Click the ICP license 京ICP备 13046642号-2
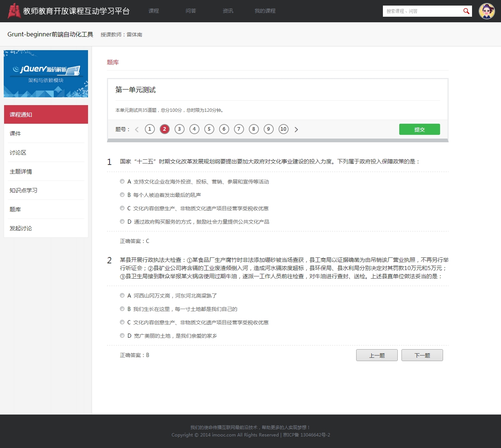501x448 pixels. coord(306,435)
